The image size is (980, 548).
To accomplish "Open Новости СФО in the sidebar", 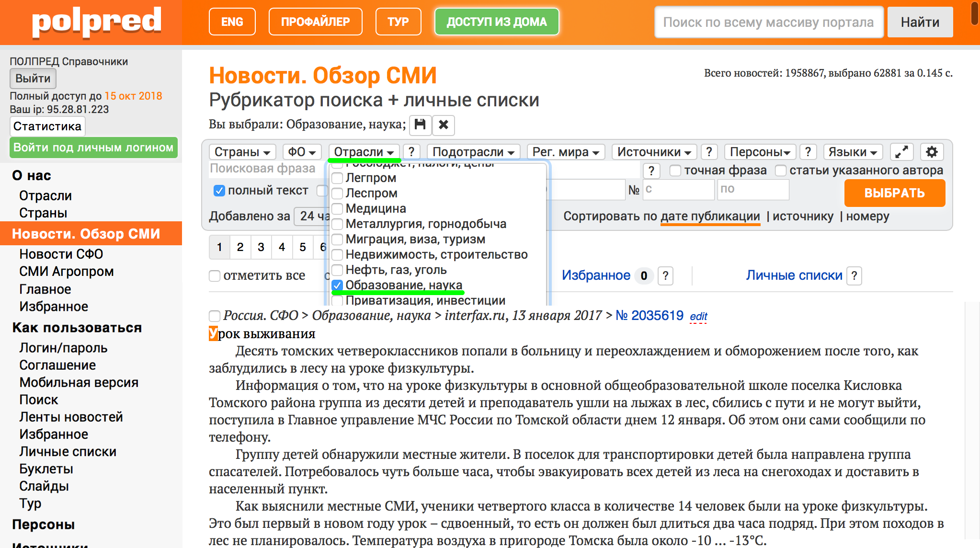I will tap(61, 254).
